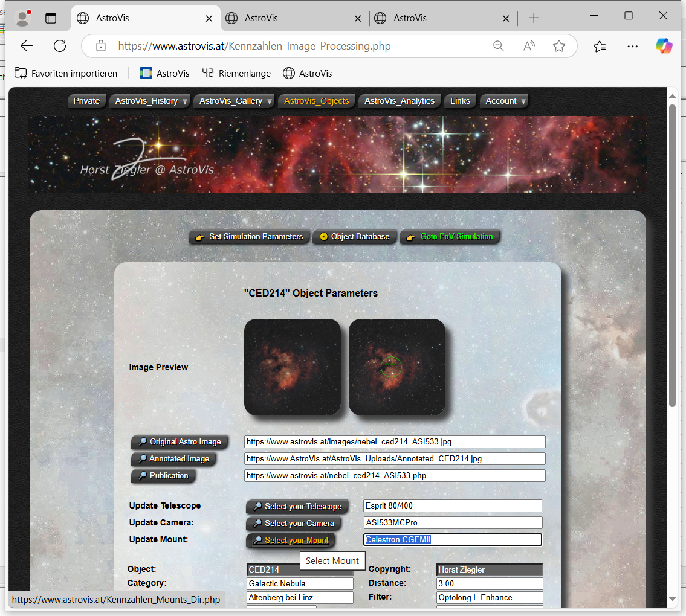686x616 pixels.
Task: Close the first AstroVis tab
Action: 209,18
